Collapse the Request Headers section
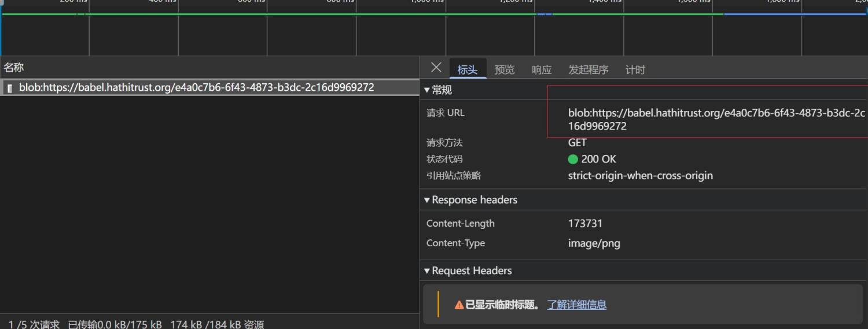This screenshot has height=329, width=868. click(468, 271)
